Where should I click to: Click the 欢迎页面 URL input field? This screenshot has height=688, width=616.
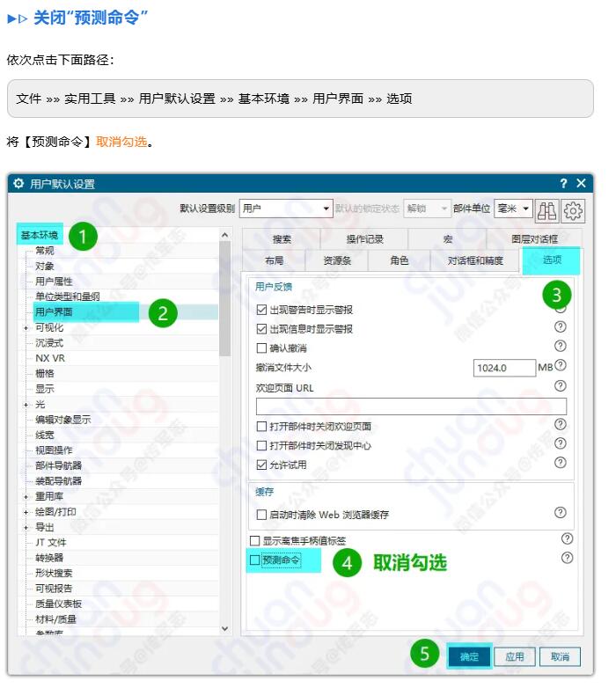411,406
